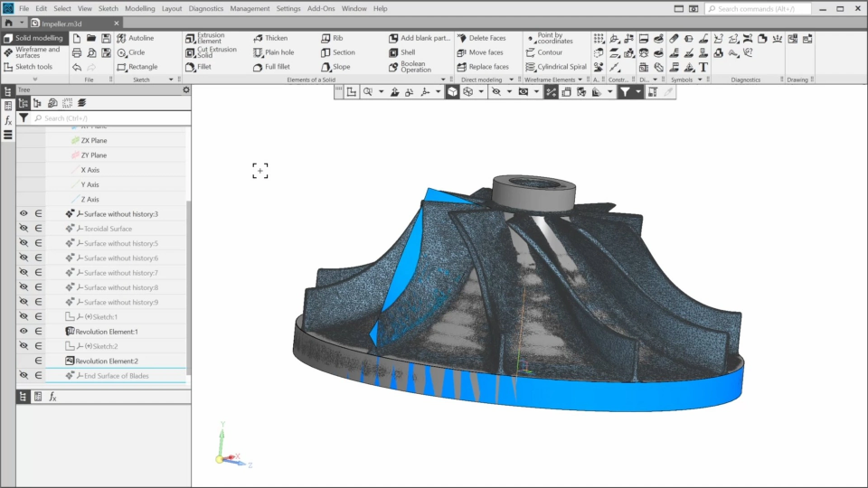Expand the toolbar sets list chevron

tap(35, 80)
